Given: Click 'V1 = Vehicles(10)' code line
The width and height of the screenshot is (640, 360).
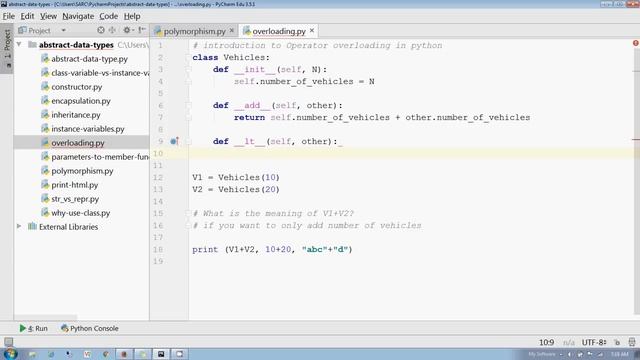Looking at the screenshot, I should tap(236, 178).
